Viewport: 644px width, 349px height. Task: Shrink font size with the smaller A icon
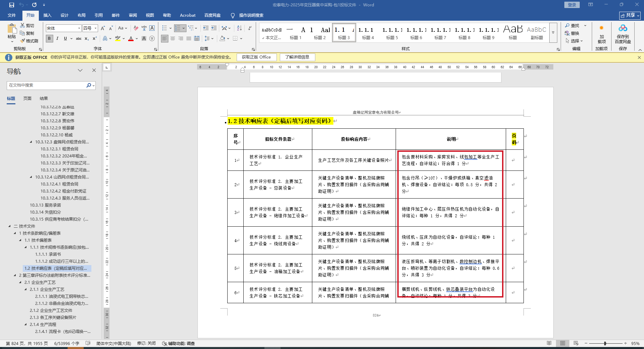(111, 28)
